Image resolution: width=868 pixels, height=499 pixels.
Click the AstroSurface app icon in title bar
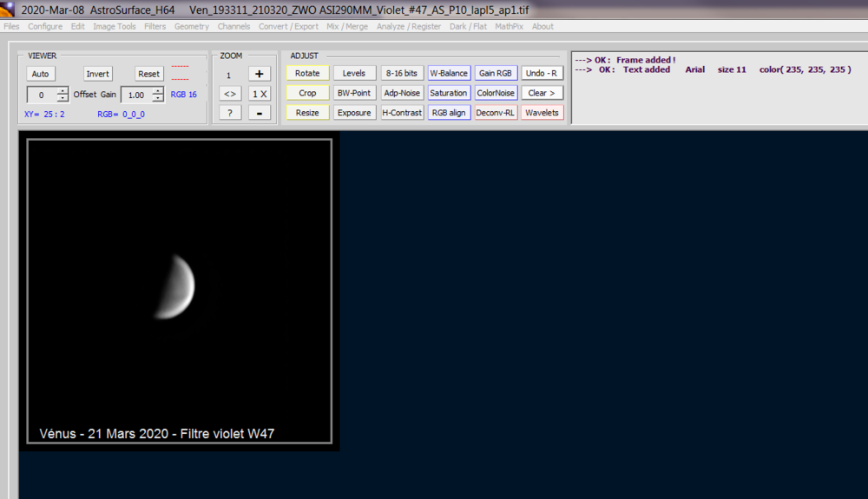point(7,9)
